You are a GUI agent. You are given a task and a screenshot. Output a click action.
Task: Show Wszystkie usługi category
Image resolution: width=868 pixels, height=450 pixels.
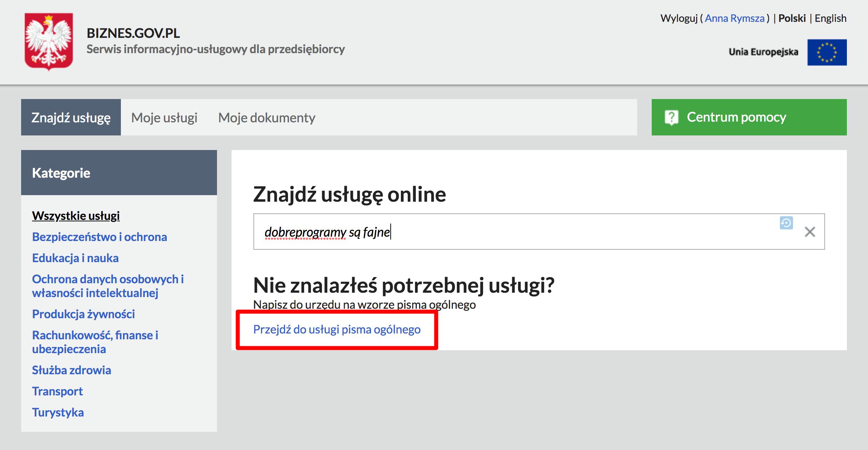coord(76,216)
